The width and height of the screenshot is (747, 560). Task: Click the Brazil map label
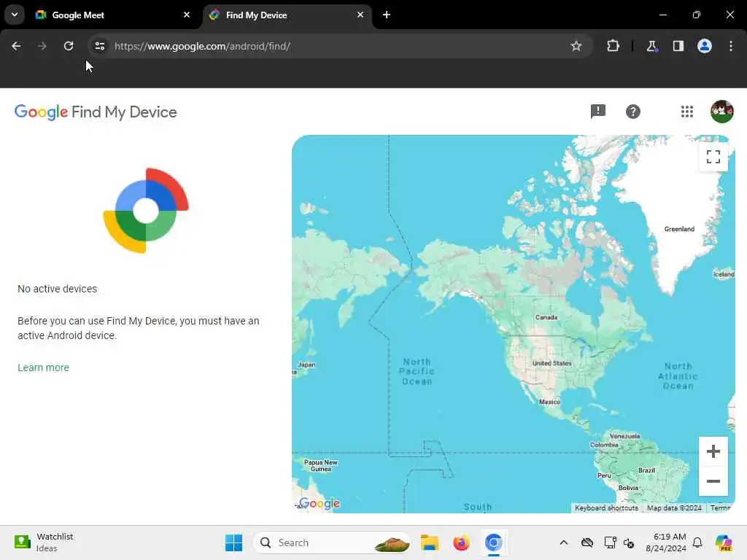click(x=646, y=470)
